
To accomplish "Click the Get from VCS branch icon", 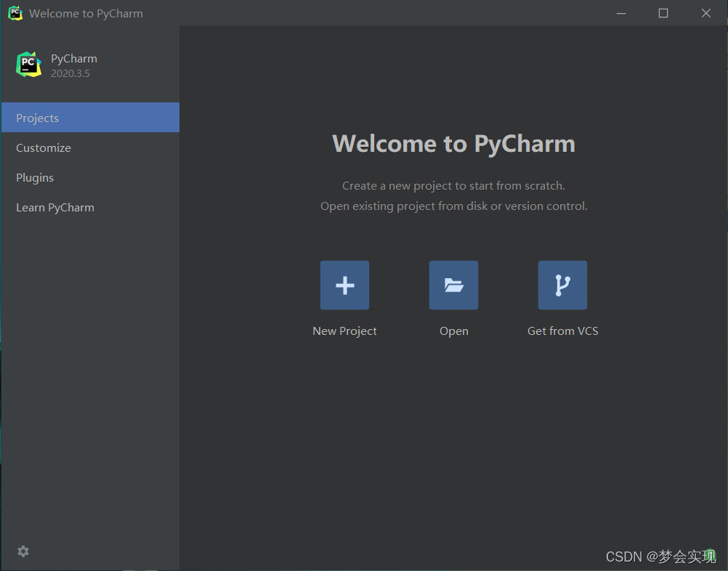I will tap(562, 285).
